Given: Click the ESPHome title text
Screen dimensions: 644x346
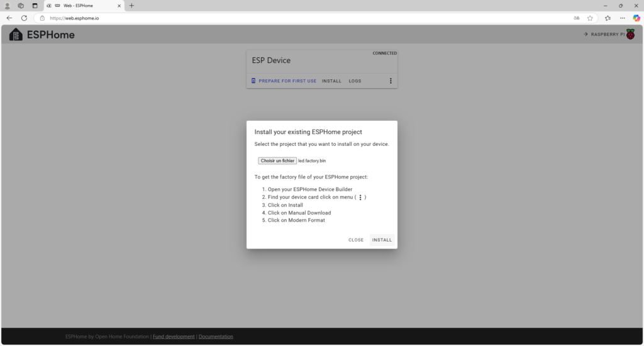Looking at the screenshot, I should click(x=51, y=35).
